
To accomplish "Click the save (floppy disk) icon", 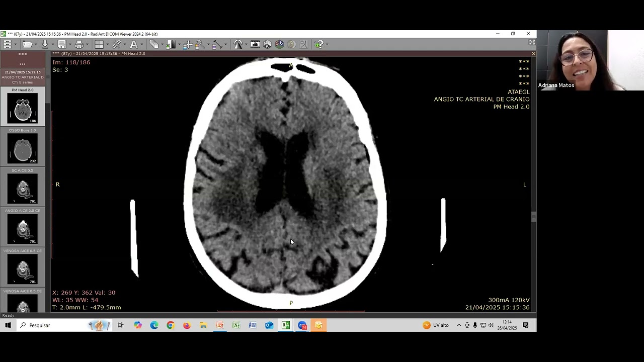I will (x=62, y=45).
